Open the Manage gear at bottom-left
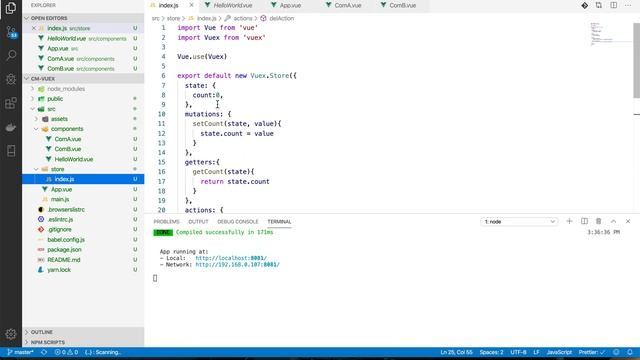The height and width of the screenshot is (360, 640). point(11,334)
